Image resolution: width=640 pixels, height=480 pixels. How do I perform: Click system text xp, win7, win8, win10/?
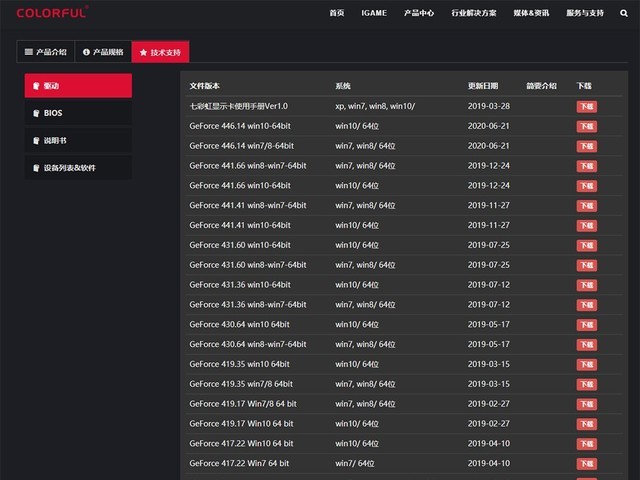[x=375, y=106]
